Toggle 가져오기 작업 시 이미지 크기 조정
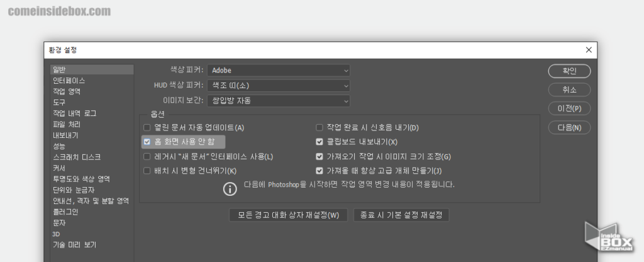This screenshot has width=644, height=262. coord(319,156)
